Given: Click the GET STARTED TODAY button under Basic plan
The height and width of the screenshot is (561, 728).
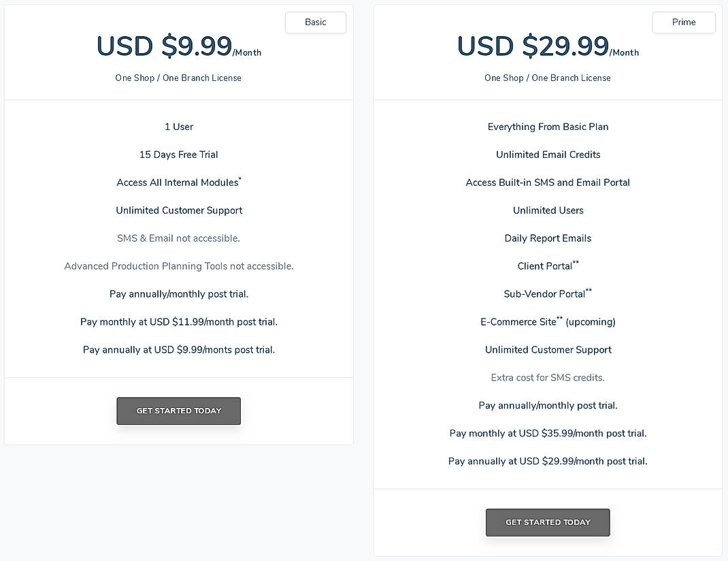Looking at the screenshot, I should (178, 411).
